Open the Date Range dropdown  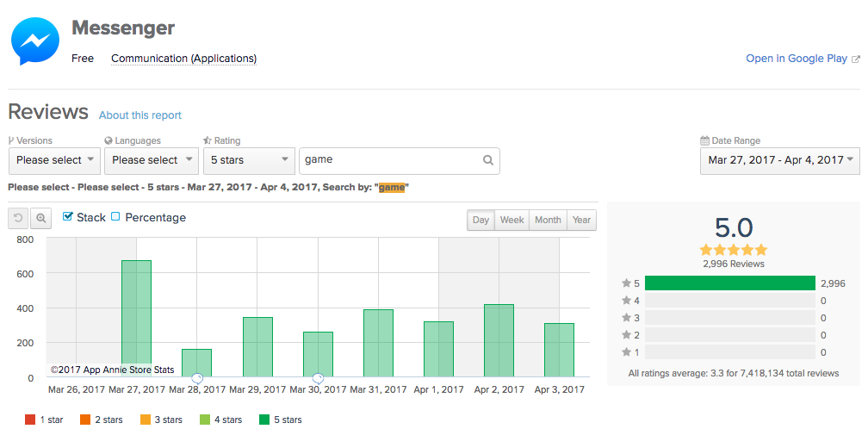pyautogui.click(x=780, y=160)
